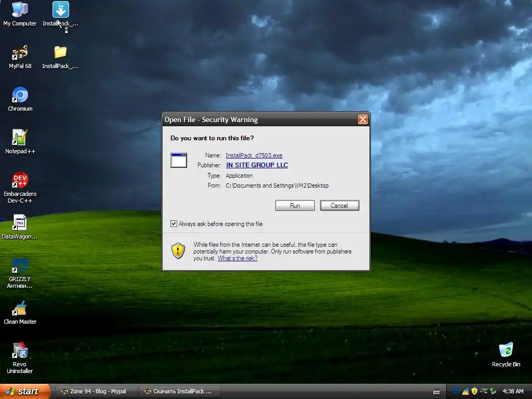Select the MyPal 68 browser shortcut
Viewport: 532px width, 399px height.
20,56
